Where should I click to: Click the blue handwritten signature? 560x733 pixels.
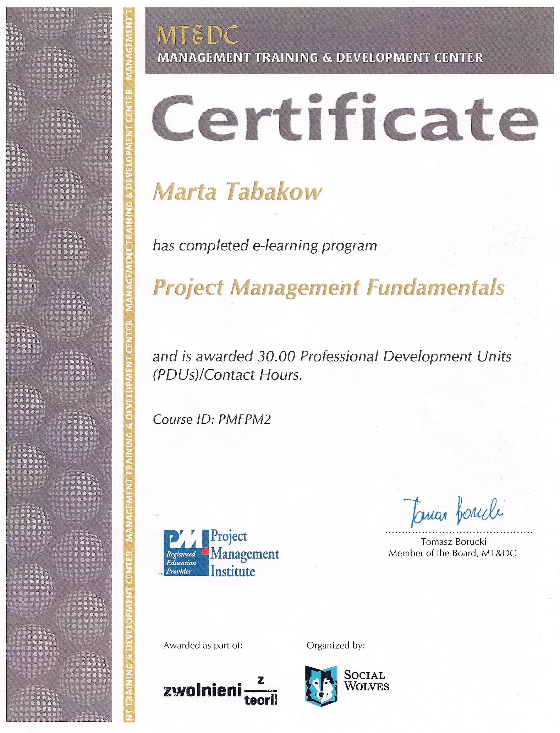coord(454,512)
